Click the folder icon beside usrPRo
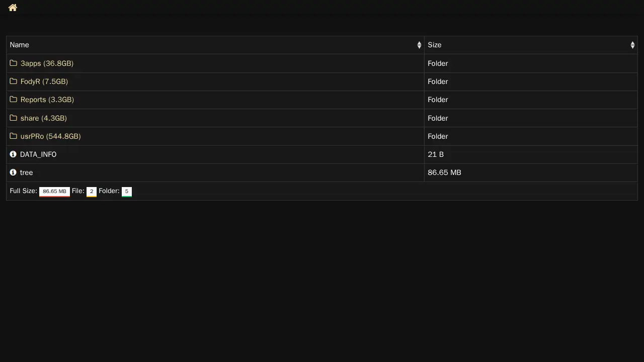644x362 pixels. pos(14,136)
